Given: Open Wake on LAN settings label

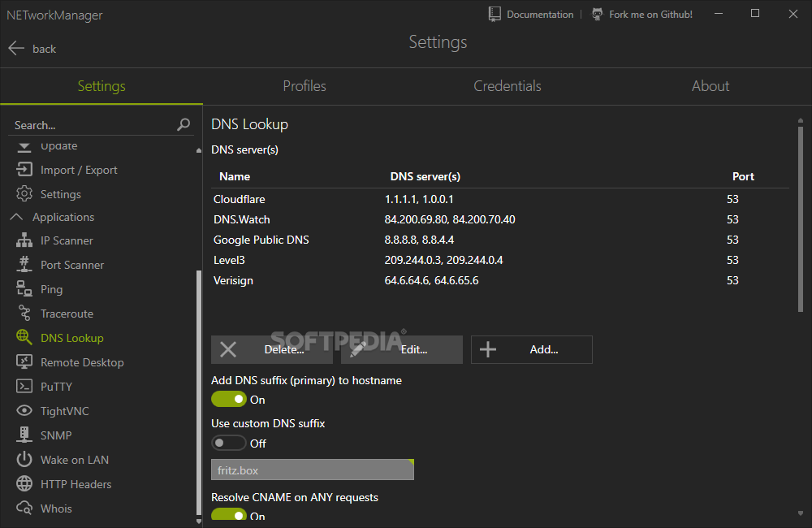Looking at the screenshot, I should 75,460.
